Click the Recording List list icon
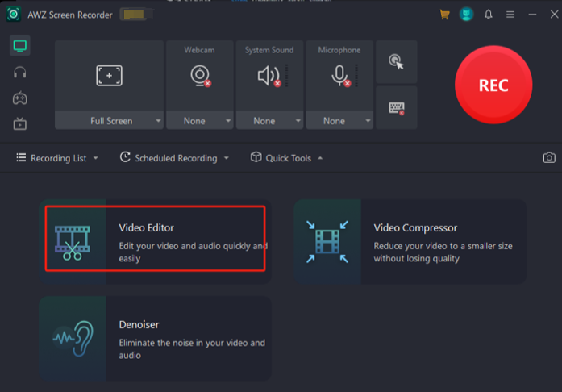The width and height of the screenshot is (562, 392). point(21,157)
